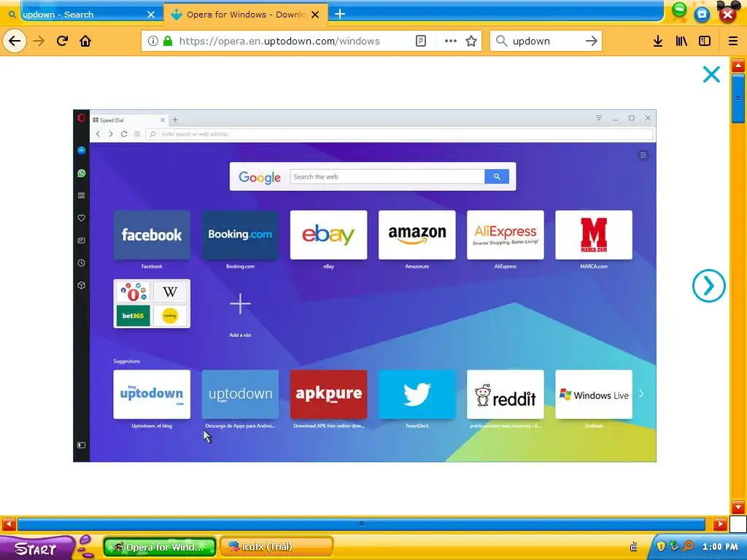
Task: Click the forward navigation arrow
Action: [x=39, y=41]
